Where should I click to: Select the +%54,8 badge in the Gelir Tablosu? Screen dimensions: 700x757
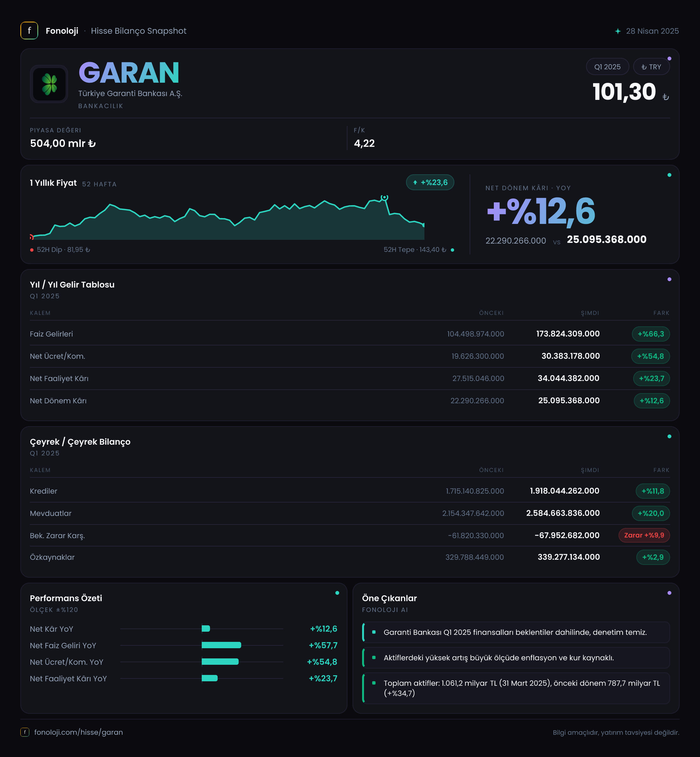(x=650, y=356)
